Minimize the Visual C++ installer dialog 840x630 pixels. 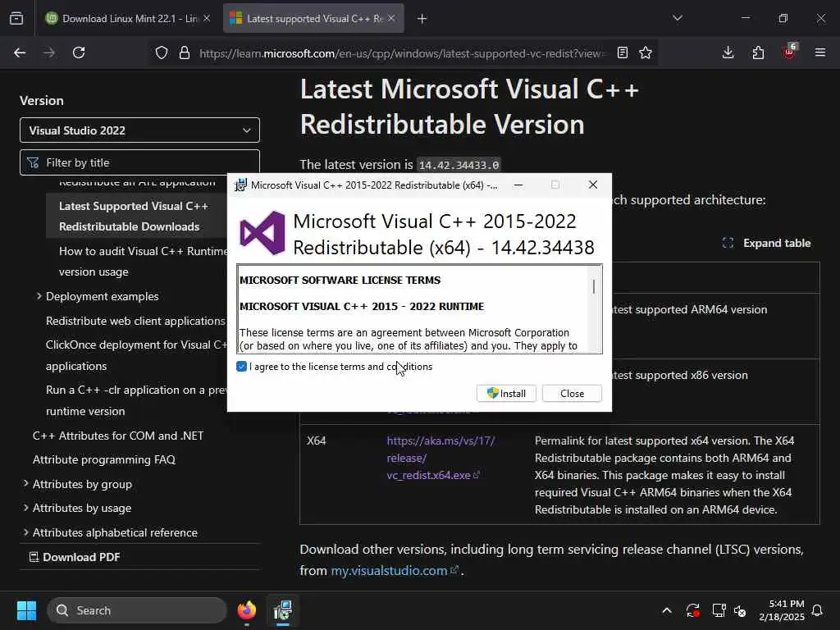(x=518, y=185)
